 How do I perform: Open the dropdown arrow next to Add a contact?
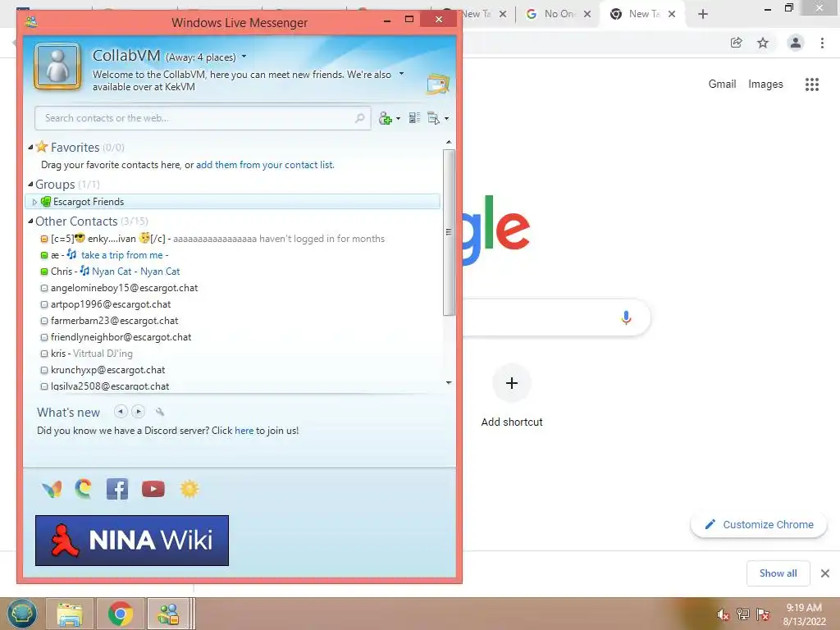point(398,118)
